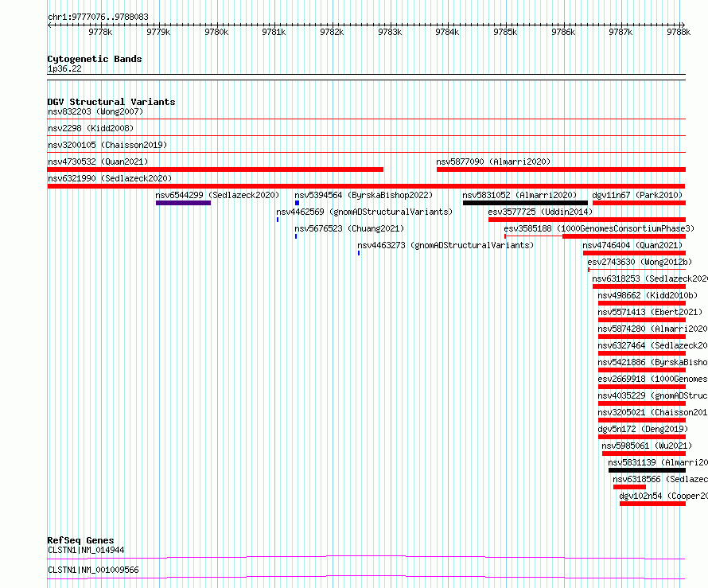708x588 pixels.
Task: Click CLSTN1|NM_001009566 gene transcript
Action: pyautogui.click(x=93, y=570)
